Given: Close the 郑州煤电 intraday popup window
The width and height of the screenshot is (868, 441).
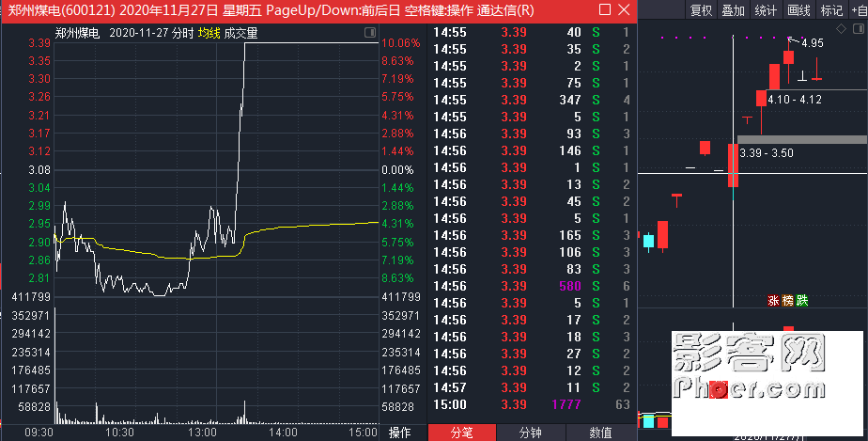Looking at the screenshot, I should point(624,9).
